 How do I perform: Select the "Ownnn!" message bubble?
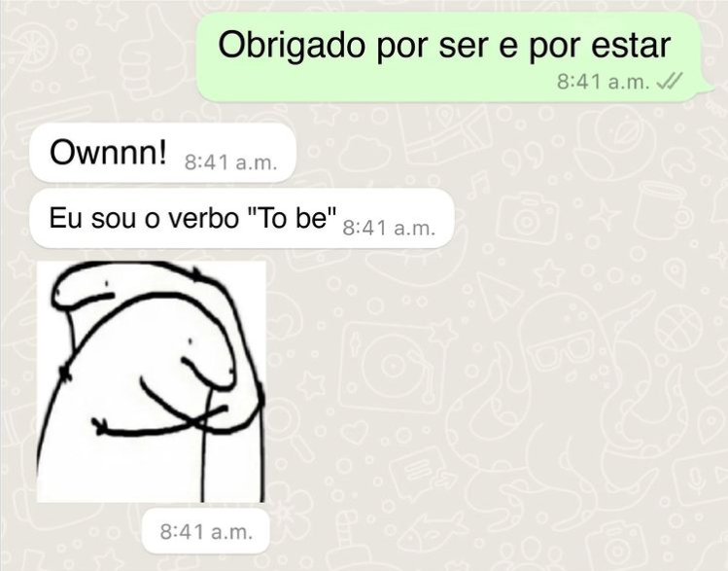tap(162, 153)
